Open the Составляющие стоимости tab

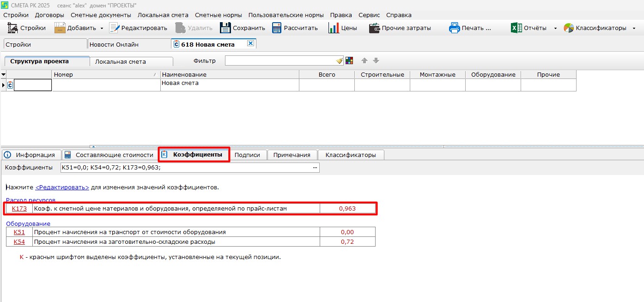click(114, 155)
